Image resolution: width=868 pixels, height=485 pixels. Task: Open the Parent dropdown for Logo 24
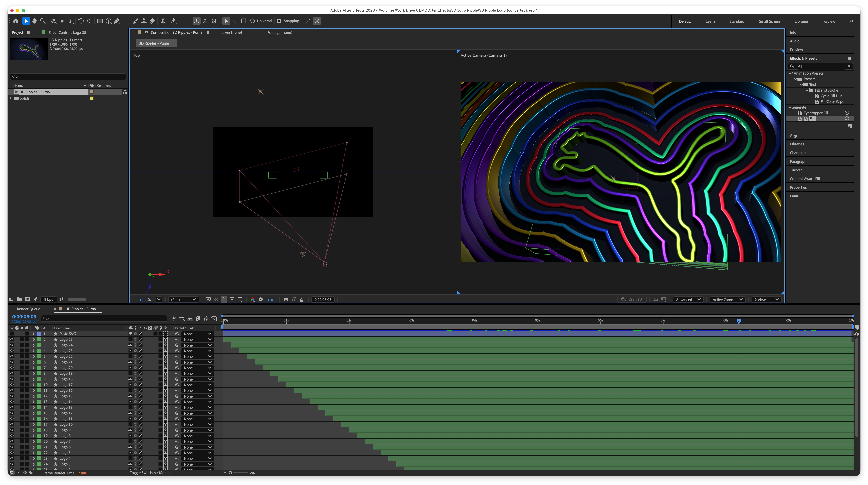[x=198, y=345]
